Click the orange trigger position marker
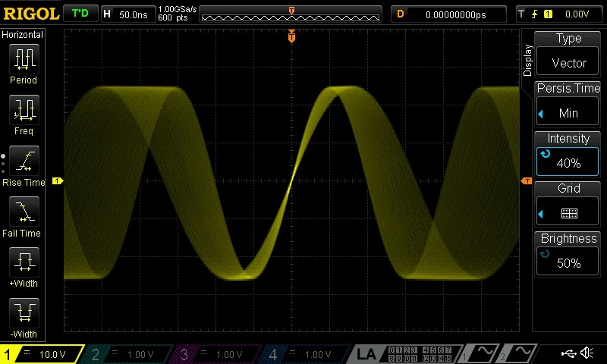Viewport: 607px width, 364px height. point(291,36)
